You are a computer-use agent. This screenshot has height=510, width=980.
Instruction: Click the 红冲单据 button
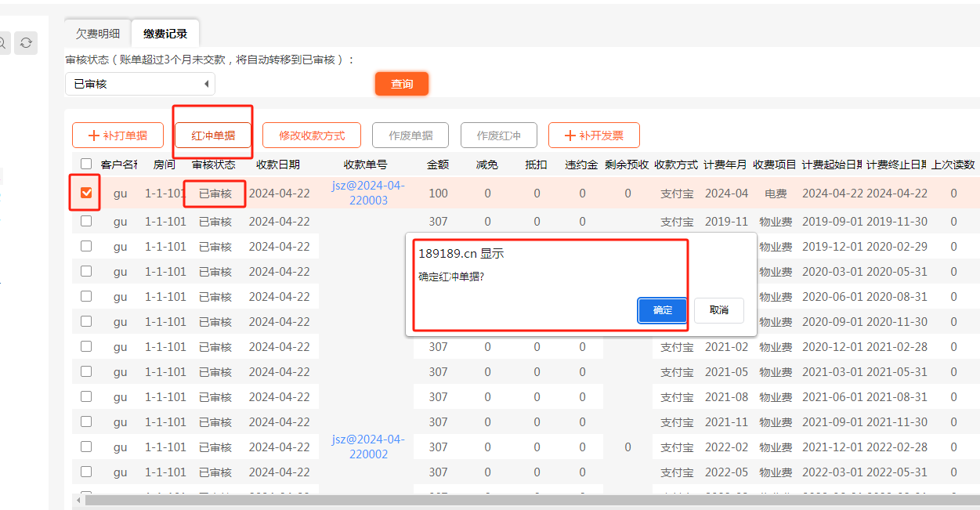coord(213,136)
